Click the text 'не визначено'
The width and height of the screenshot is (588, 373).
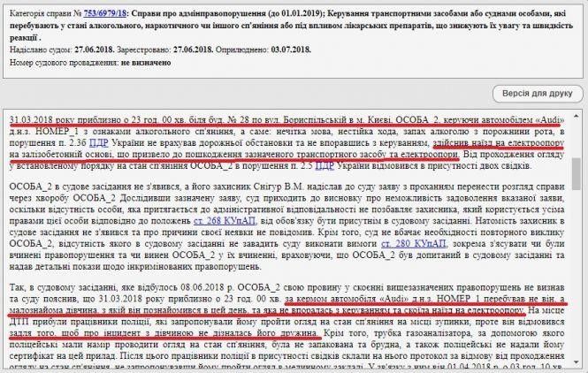click(146, 63)
